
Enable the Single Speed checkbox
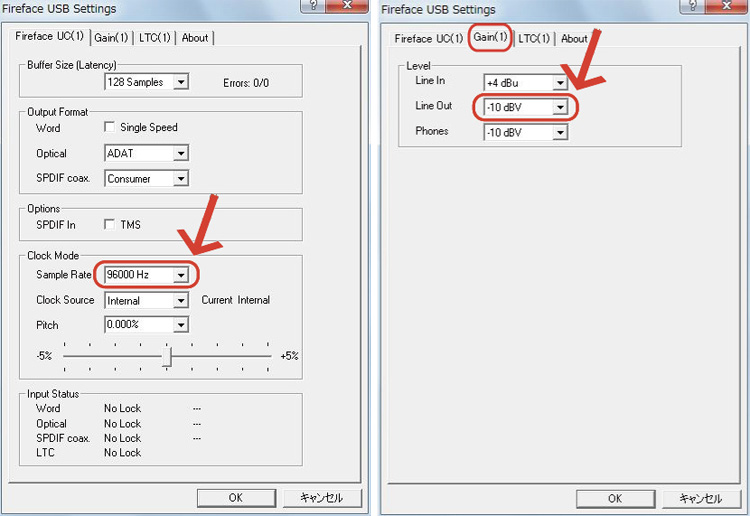click(x=110, y=128)
